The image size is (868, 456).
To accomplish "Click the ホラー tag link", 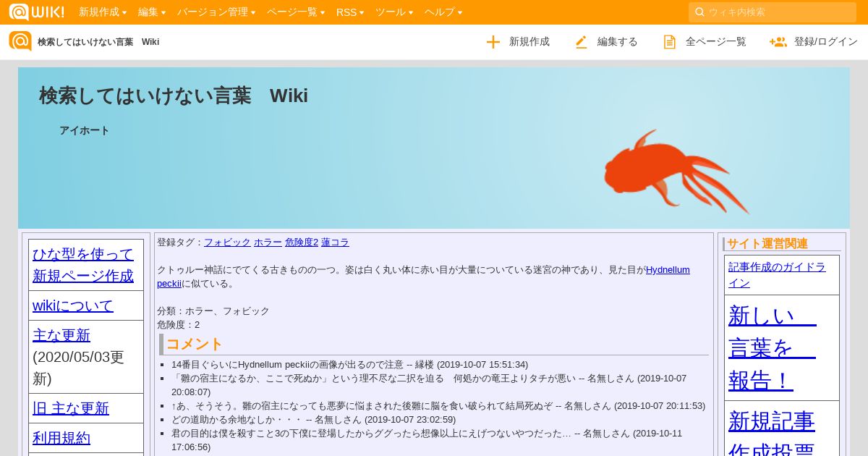I will tap(268, 242).
